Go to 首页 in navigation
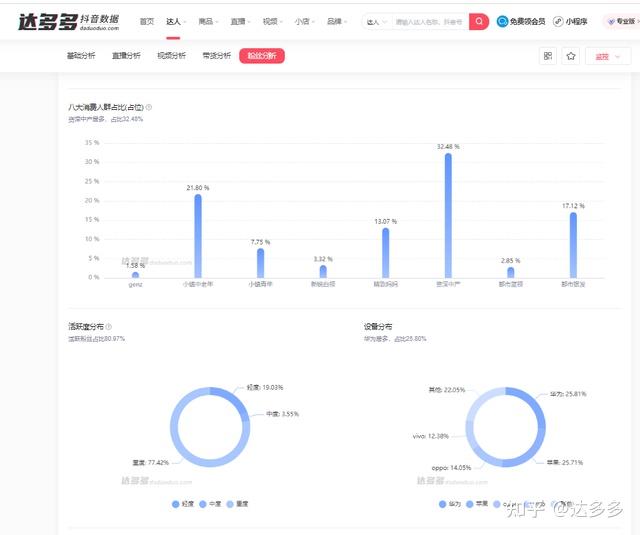This screenshot has height=535, width=640. tap(147, 21)
